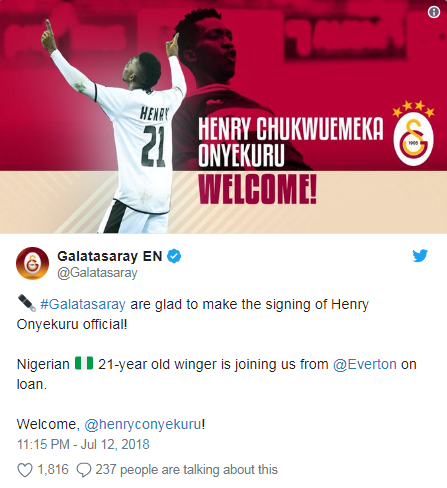
Task: Open the @Everton mention link
Action: tap(365, 364)
